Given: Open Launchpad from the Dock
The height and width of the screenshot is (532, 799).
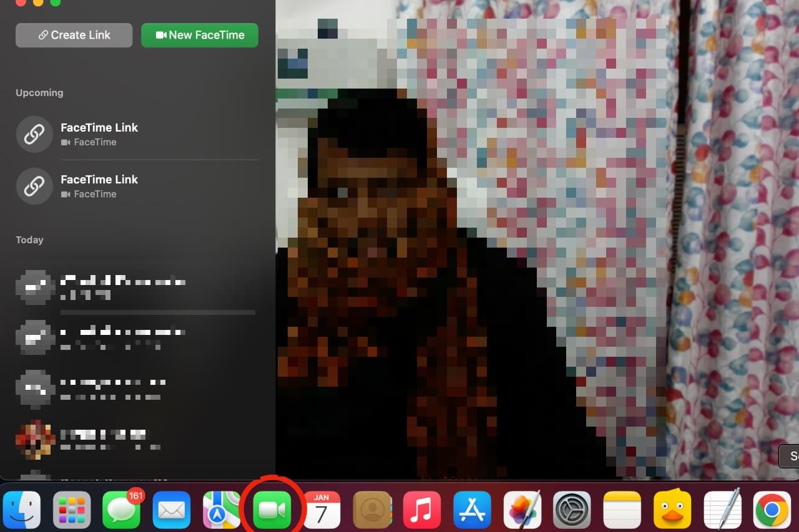Looking at the screenshot, I should [x=72, y=509].
